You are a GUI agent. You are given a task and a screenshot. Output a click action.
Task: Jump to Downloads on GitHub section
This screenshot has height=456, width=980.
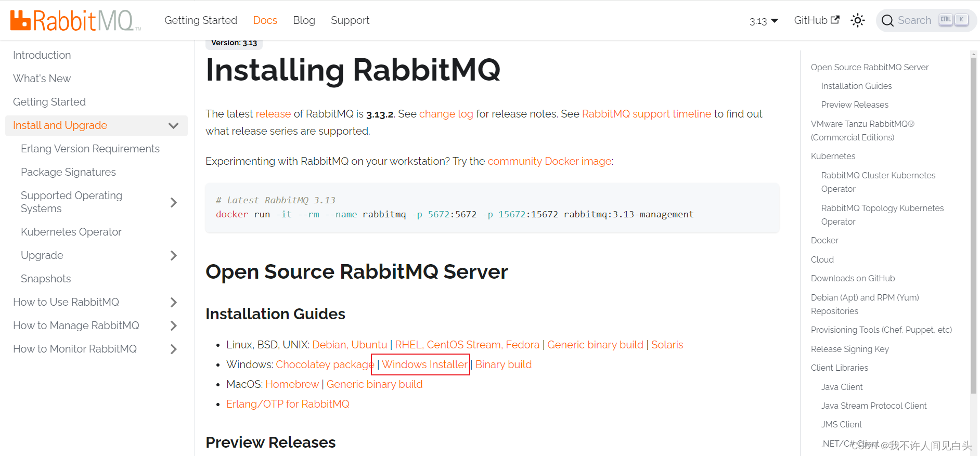(x=853, y=278)
